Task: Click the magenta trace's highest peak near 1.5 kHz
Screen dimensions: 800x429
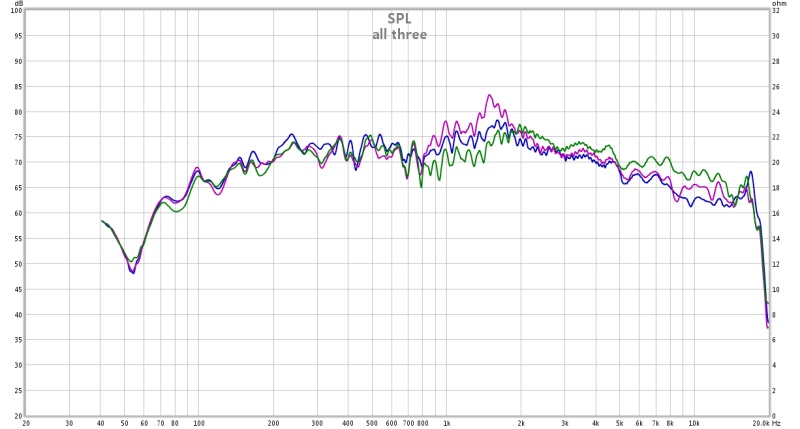Action: pyautogui.click(x=489, y=95)
